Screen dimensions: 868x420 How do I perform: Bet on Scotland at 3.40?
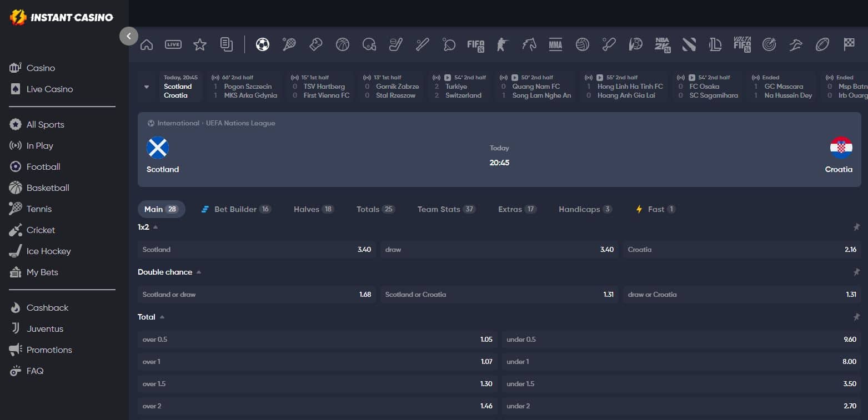[257, 250]
